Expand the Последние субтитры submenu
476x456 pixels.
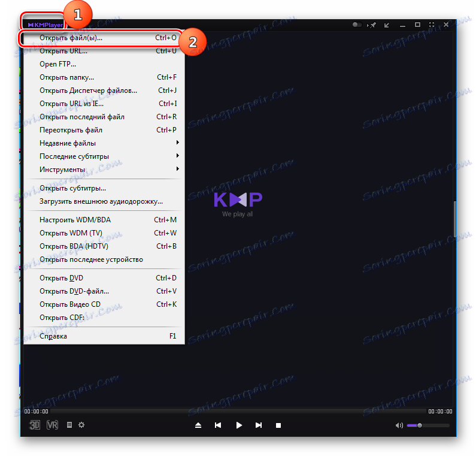click(104, 156)
